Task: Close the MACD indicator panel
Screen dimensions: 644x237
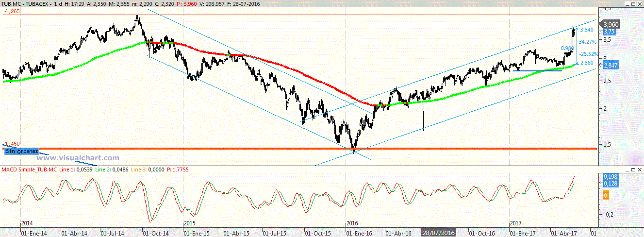Action: (x=640, y=169)
